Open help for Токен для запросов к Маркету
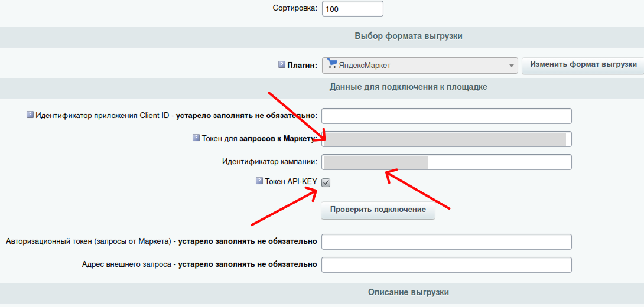The width and height of the screenshot is (644, 307). pos(196,138)
